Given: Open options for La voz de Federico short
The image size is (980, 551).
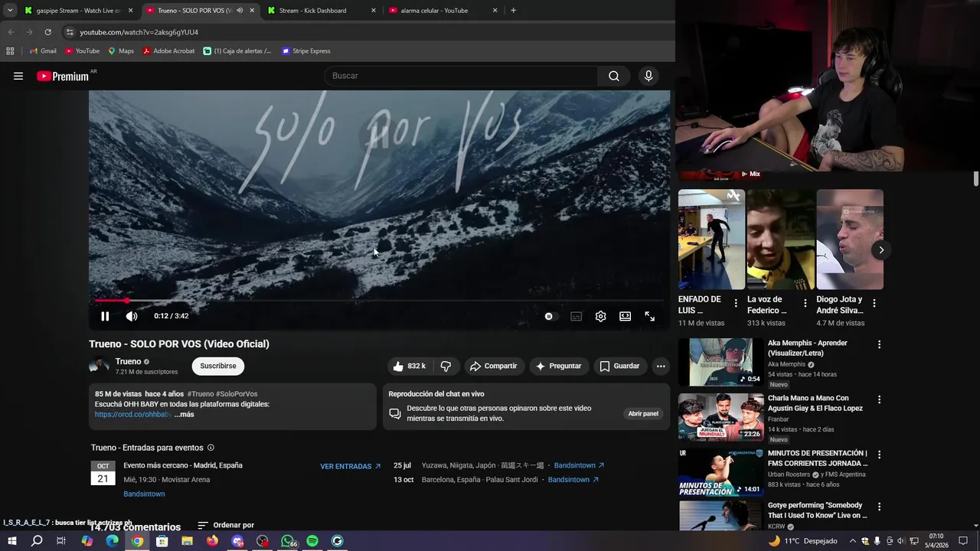Looking at the screenshot, I should [805, 304].
